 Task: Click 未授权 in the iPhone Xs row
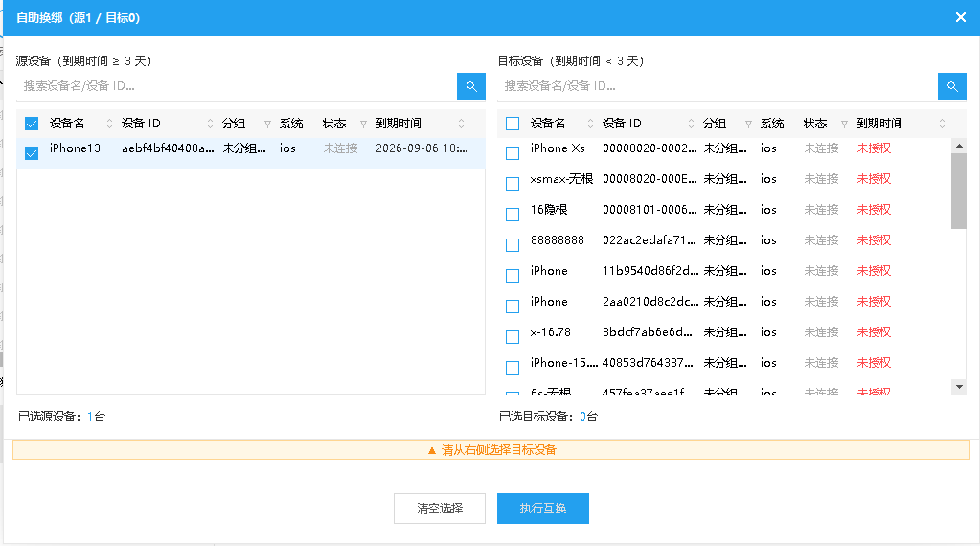(x=874, y=148)
